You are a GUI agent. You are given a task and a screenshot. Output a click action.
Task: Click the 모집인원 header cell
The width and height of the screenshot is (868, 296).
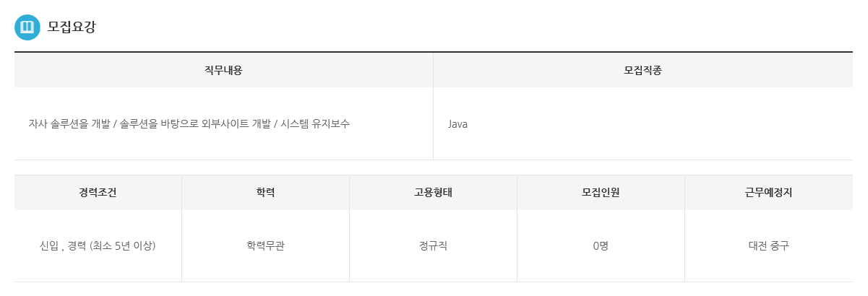tap(601, 193)
